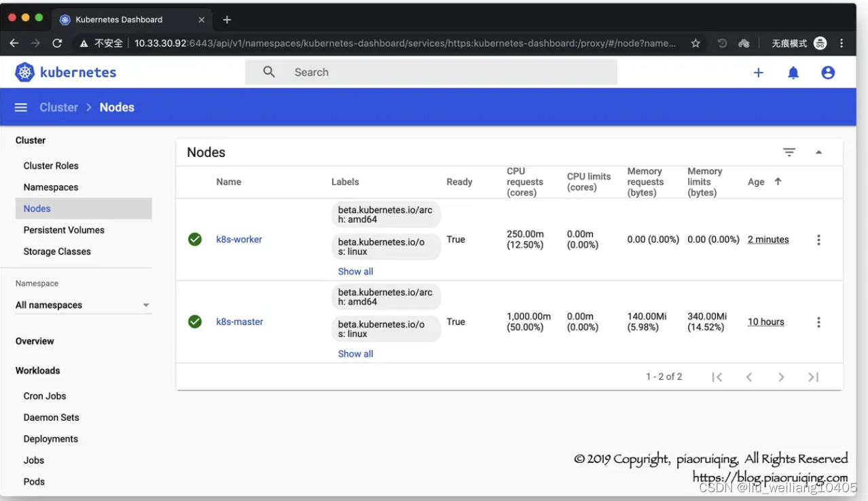The height and width of the screenshot is (501, 868).
Task: Open the notifications bell
Action: (x=793, y=73)
